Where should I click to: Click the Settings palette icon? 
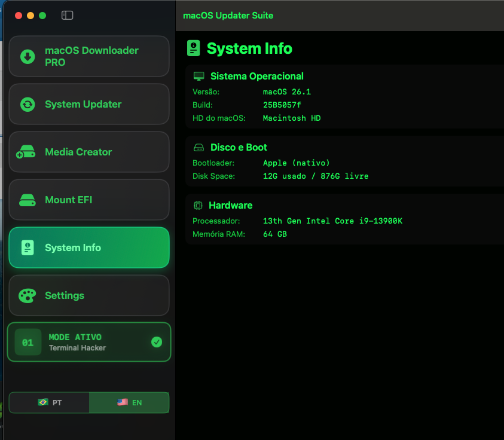point(28,296)
